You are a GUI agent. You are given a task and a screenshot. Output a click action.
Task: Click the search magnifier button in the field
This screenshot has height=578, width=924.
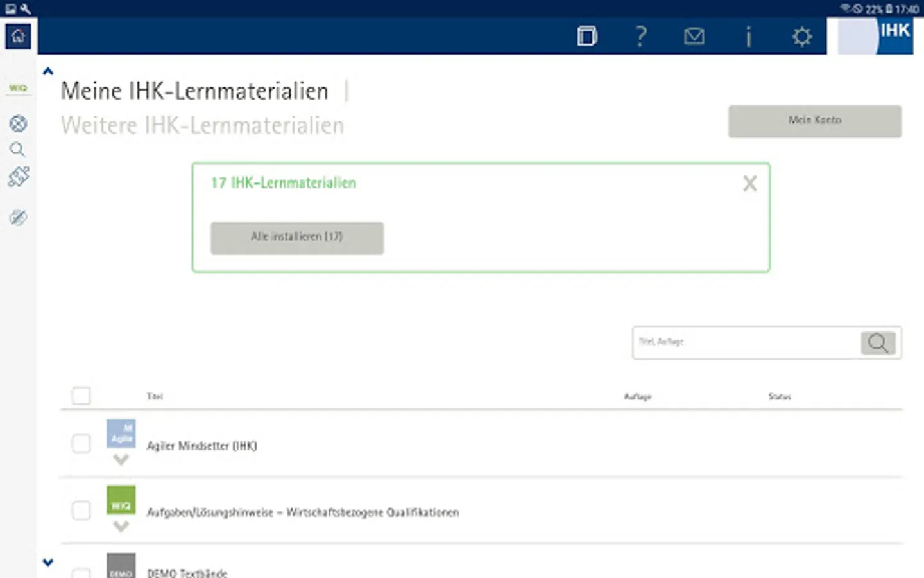click(878, 343)
